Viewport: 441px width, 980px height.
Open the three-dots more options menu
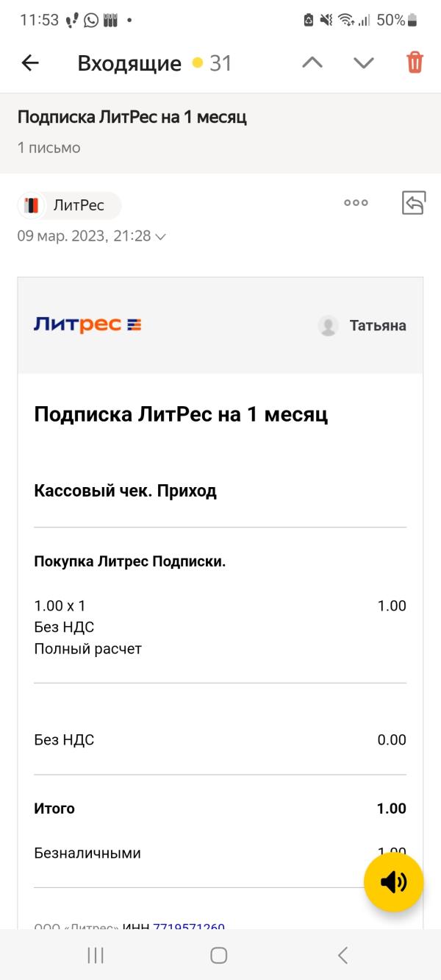[x=356, y=203]
